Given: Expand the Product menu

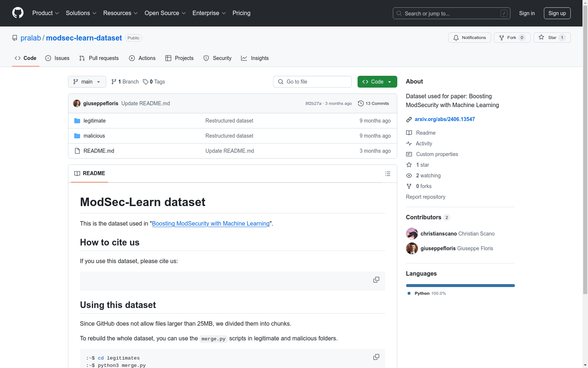Looking at the screenshot, I should click(46, 13).
